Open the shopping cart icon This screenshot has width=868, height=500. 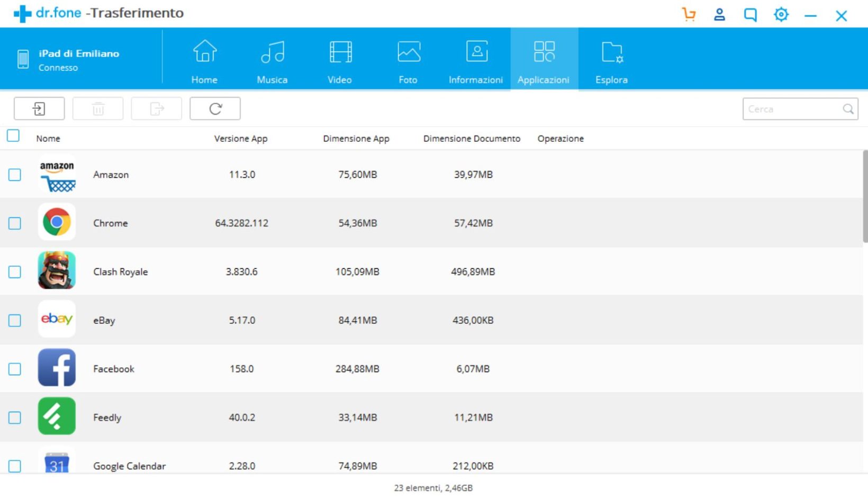tap(689, 14)
